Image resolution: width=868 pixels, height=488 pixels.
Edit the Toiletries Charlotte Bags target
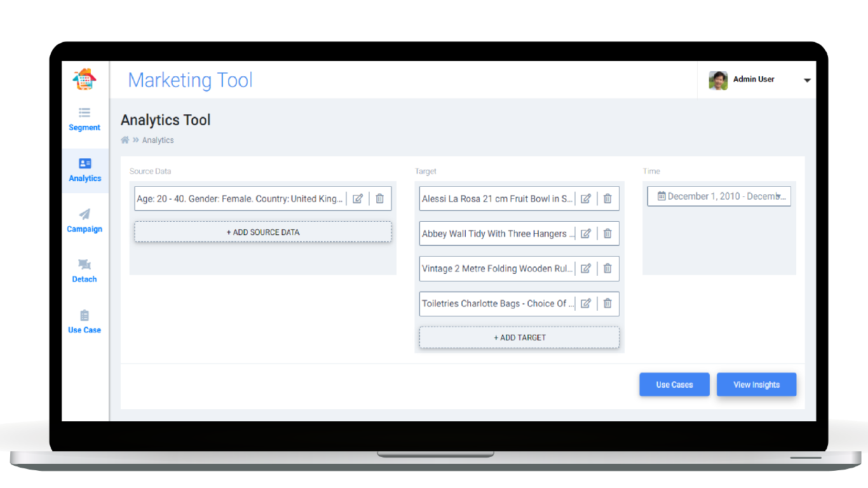point(586,303)
